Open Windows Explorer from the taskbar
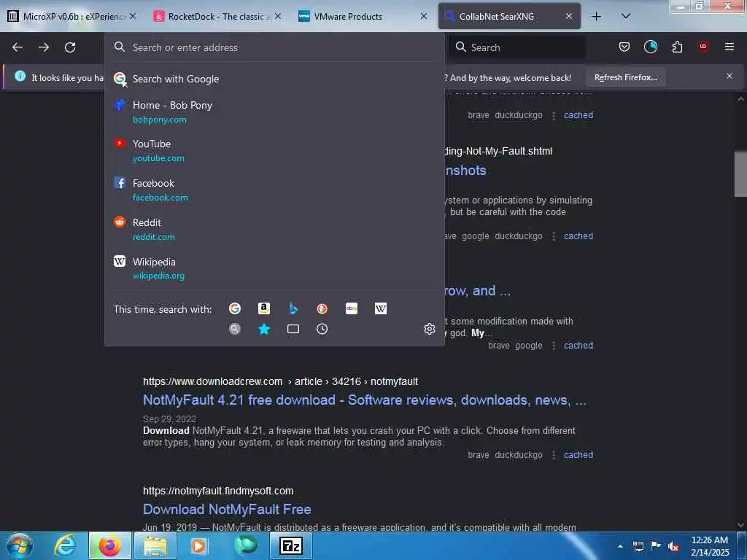The width and height of the screenshot is (747, 560). [155, 545]
